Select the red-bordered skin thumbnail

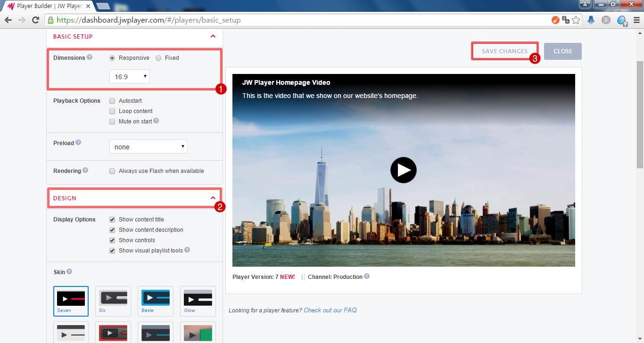coord(113,333)
